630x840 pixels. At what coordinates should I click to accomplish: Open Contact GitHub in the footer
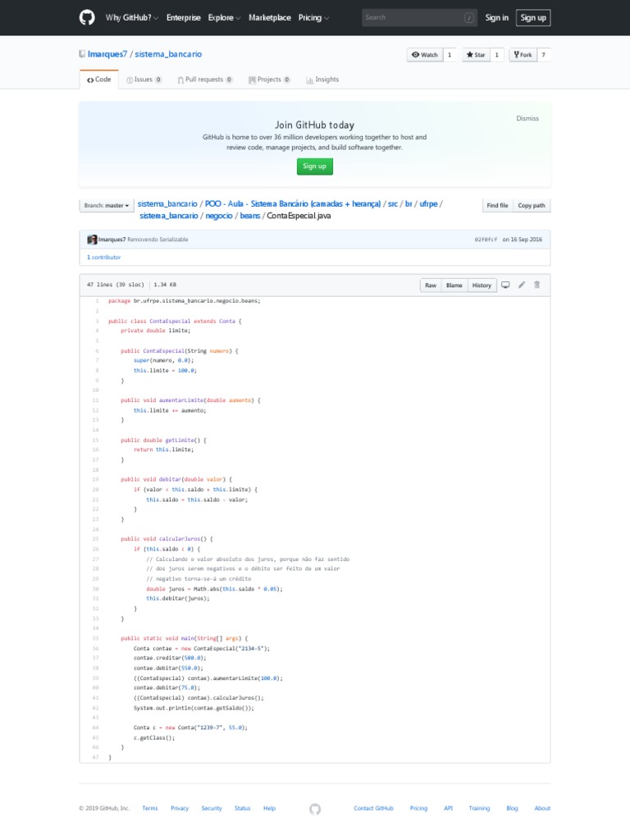click(x=373, y=808)
